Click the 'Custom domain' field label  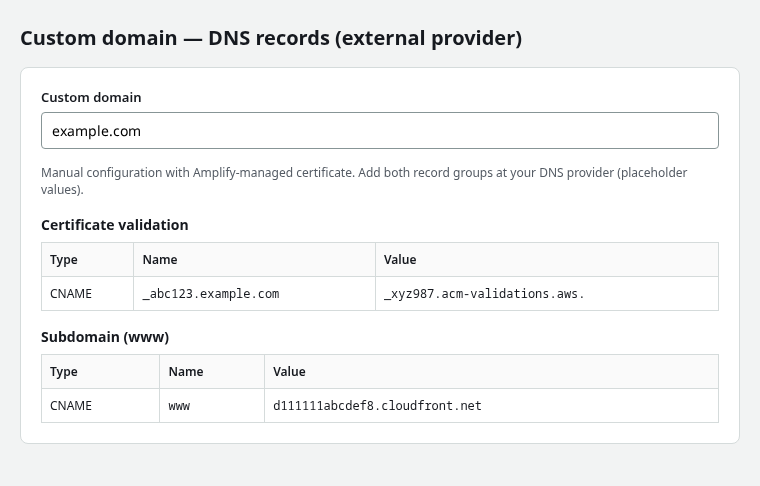91,97
